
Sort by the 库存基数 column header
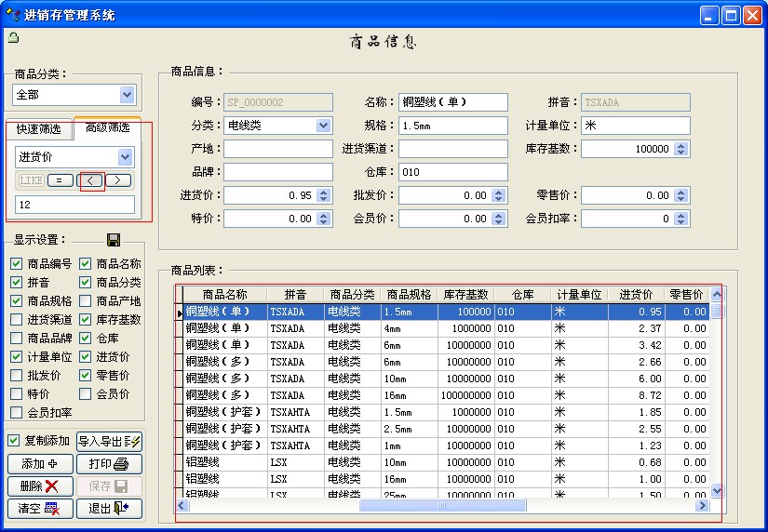click(465, 295)
